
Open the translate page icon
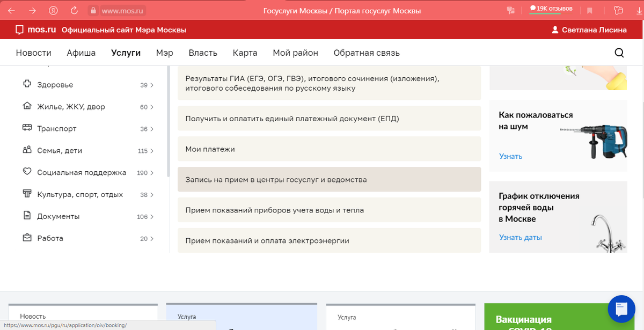point(510,10)
